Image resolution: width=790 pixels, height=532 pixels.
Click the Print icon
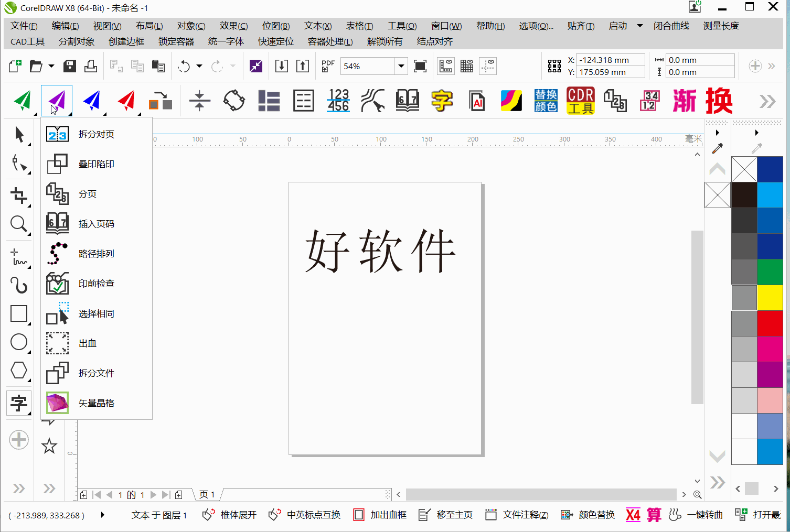(91, 66)
